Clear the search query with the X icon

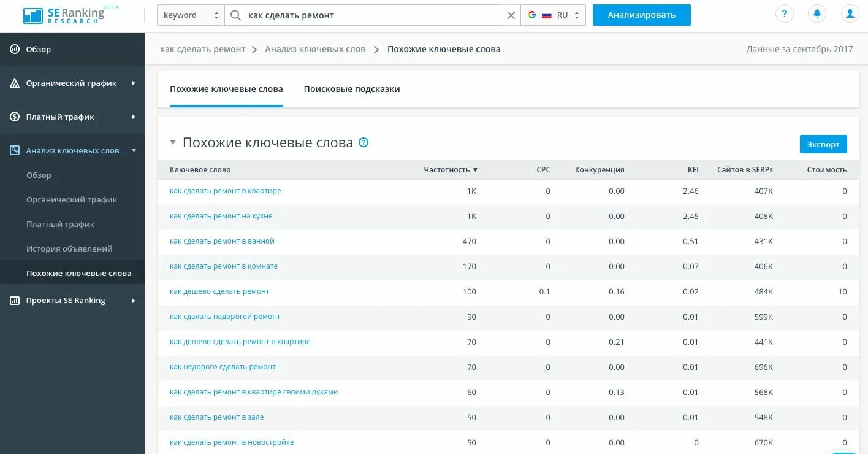click(x=511, y=15)
